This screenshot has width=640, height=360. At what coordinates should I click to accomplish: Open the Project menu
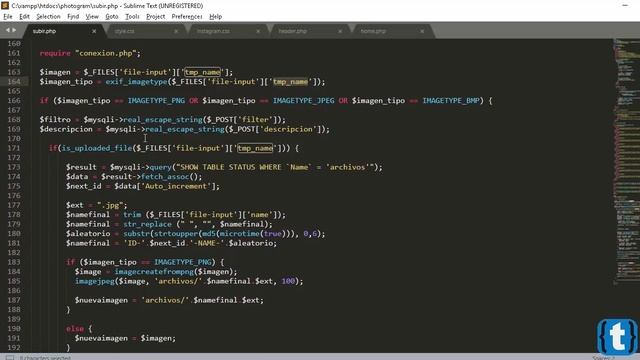156,17
